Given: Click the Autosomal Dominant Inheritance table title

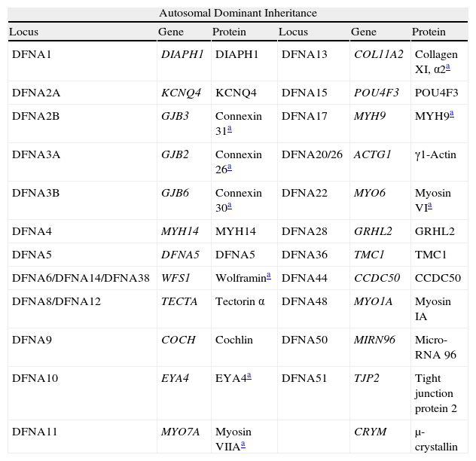Looking at the screenshot, I should [x=238, y=13].
